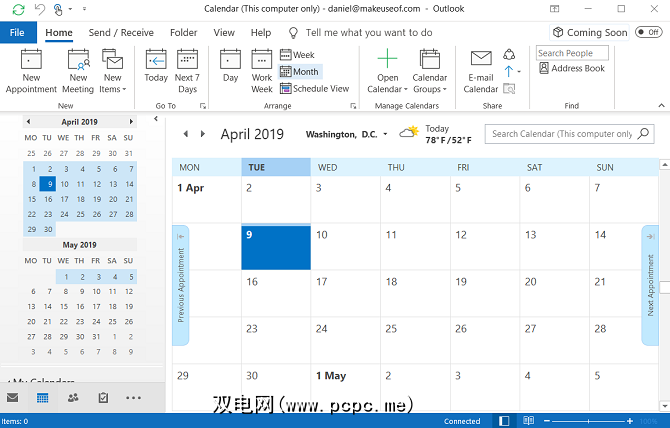Click the Send/Receive All Folders sync icon
This screenshot has width=670, height=428.
point(18,9)
